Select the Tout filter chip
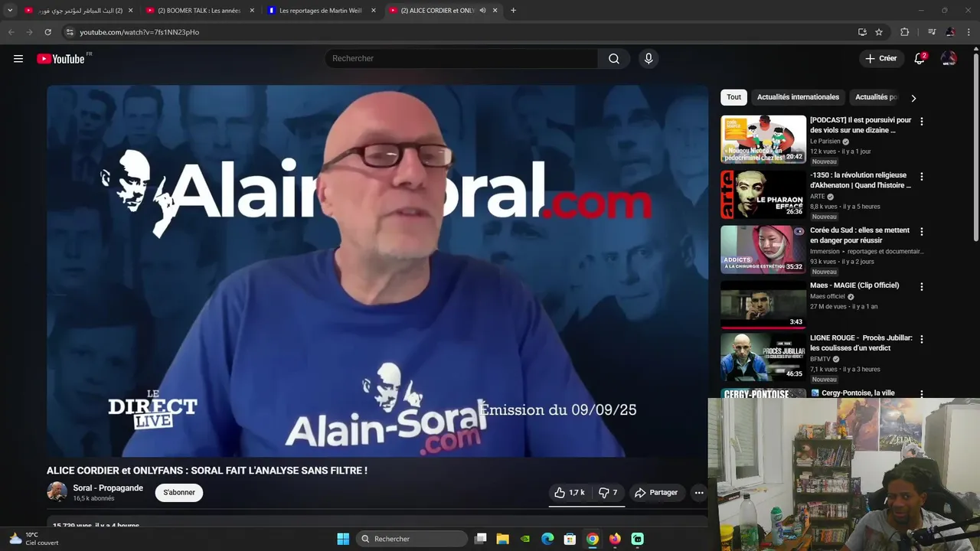 pos(734,97)
